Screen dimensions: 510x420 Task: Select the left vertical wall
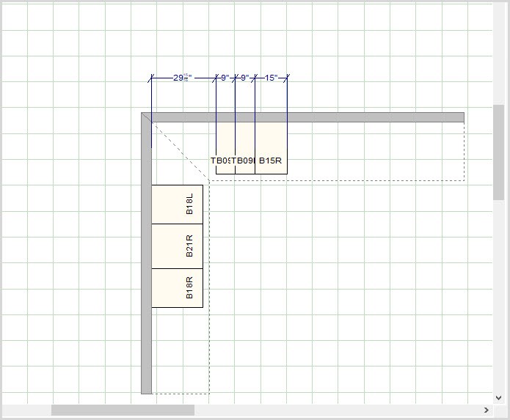click(146, 254)
